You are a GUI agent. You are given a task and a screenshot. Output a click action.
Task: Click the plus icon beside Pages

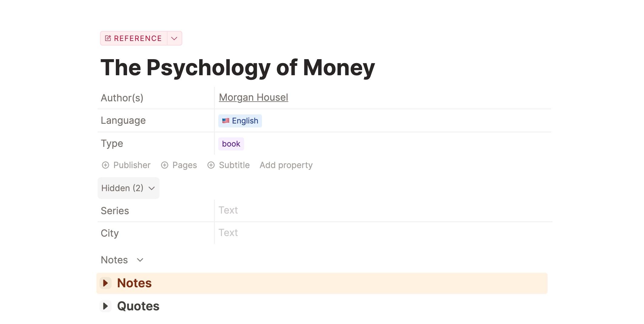(165, 165)
